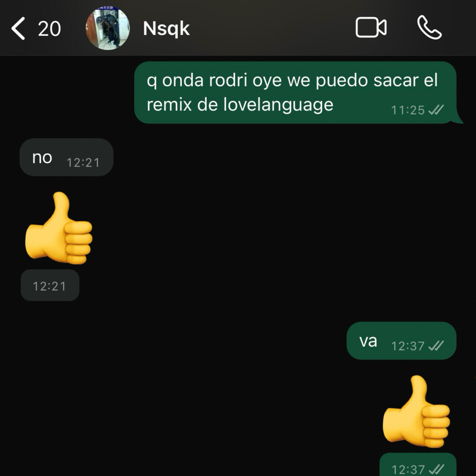Screen dimensions: 476x476
Task: Tap the read checkmarks on "va" message
Action: tap(436, 346)
